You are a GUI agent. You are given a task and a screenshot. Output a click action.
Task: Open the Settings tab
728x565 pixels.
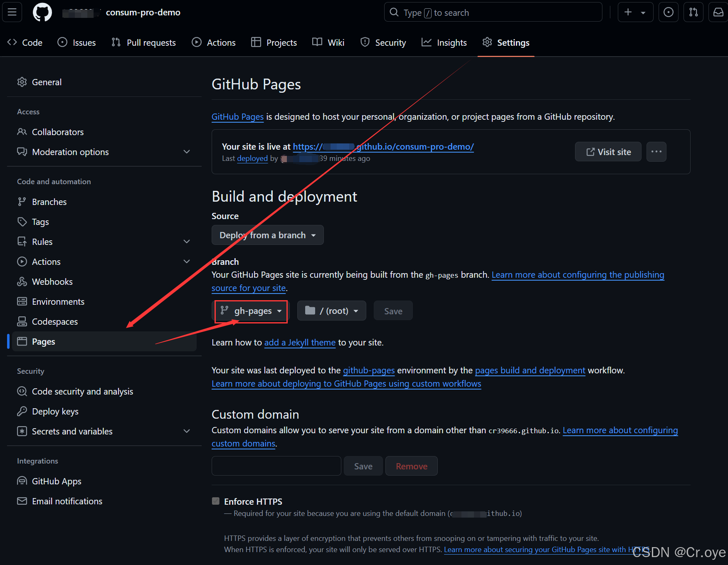point(506,42)
